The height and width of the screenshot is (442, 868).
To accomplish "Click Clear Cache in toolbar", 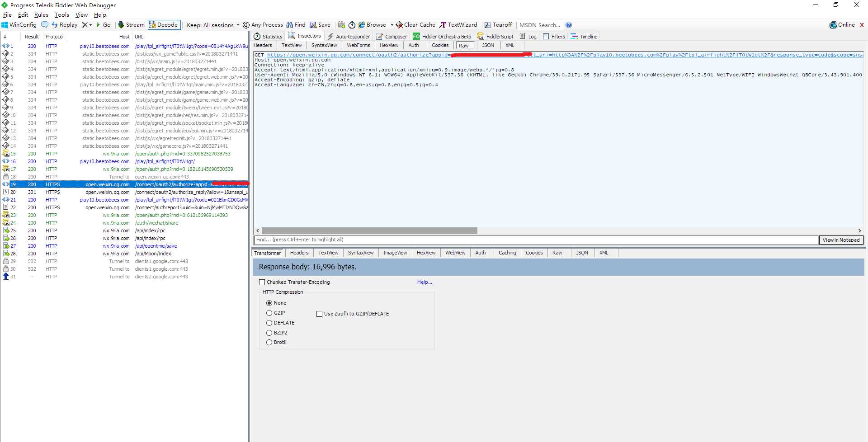I will [x=415, y=25].
